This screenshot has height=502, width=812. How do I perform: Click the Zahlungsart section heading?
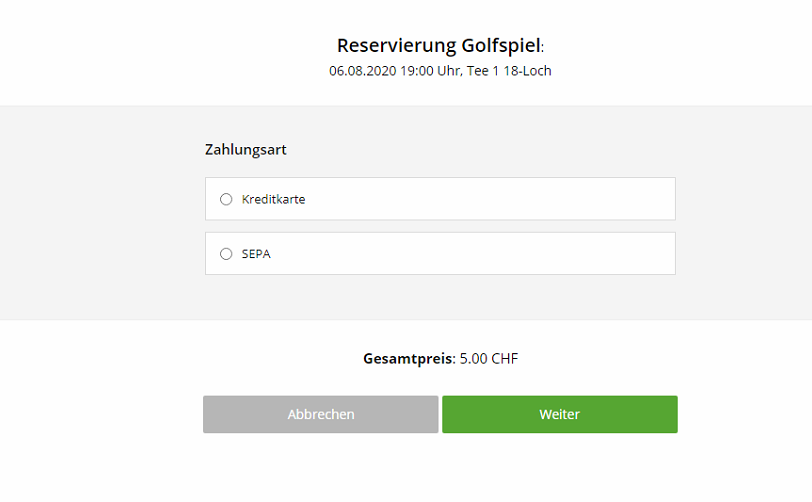[246, 150]
